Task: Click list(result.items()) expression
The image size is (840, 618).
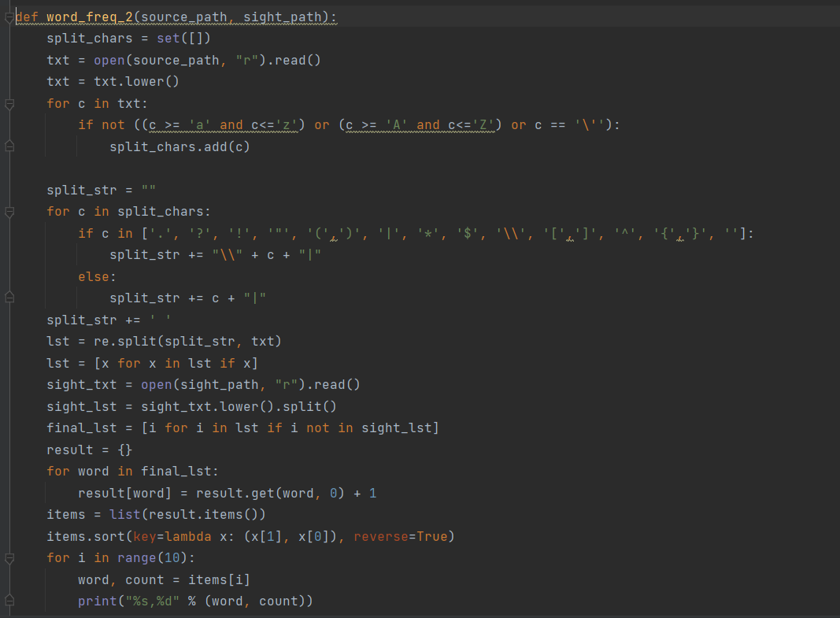Action: pyautogui.click(x=187, y=515)
